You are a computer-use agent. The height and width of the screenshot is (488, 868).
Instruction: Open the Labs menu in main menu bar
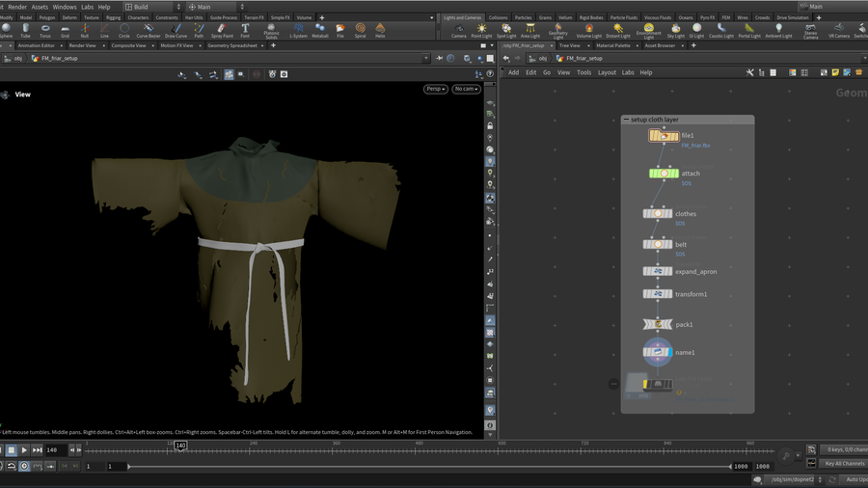point(88,7)
